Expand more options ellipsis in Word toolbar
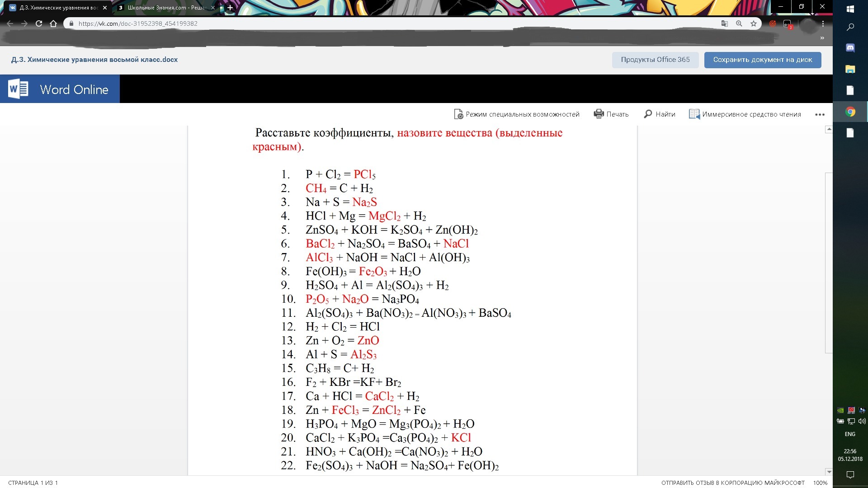 820,115
